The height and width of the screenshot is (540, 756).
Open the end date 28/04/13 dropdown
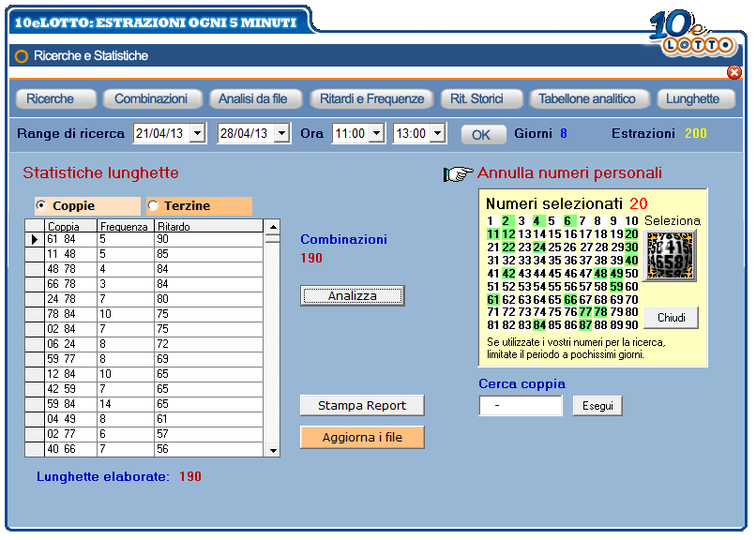[x=281, y=133]
